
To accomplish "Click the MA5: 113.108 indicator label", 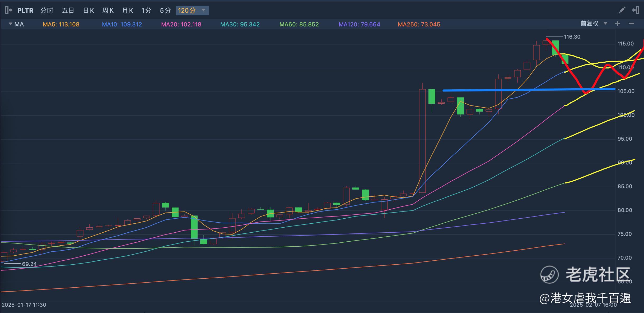I will (x=61, y=25).
